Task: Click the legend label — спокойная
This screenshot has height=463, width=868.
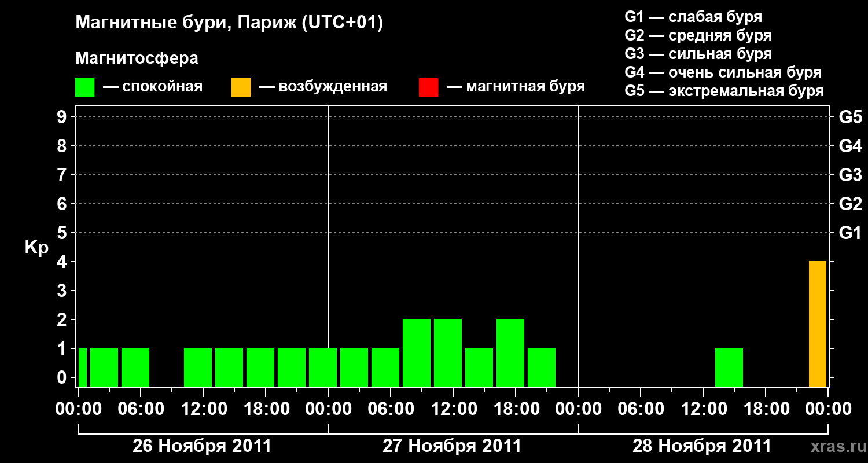Action: click(153, 87)
